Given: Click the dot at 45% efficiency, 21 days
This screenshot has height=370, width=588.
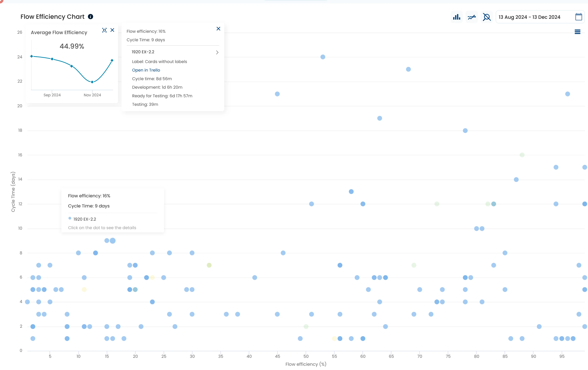Looking at the screenshot, I should coord(277,94).
